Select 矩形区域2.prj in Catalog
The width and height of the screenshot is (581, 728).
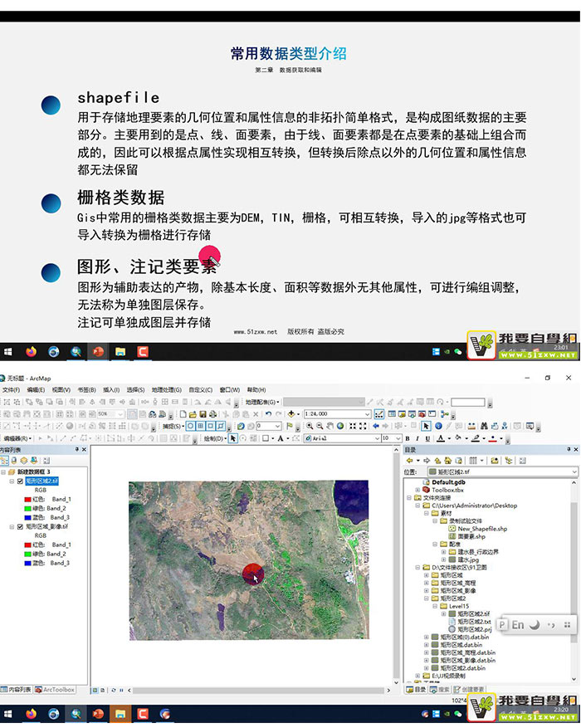coord(474,629)
